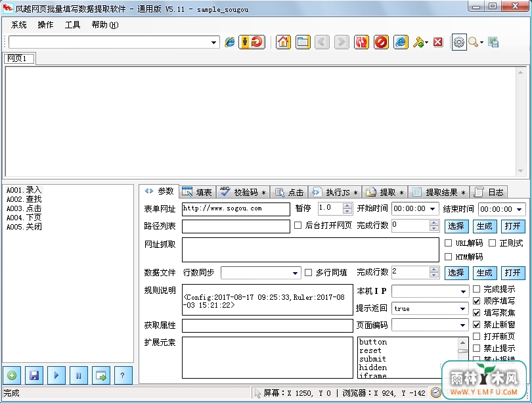Switch to the 校验码 tab

coord(242,192)
